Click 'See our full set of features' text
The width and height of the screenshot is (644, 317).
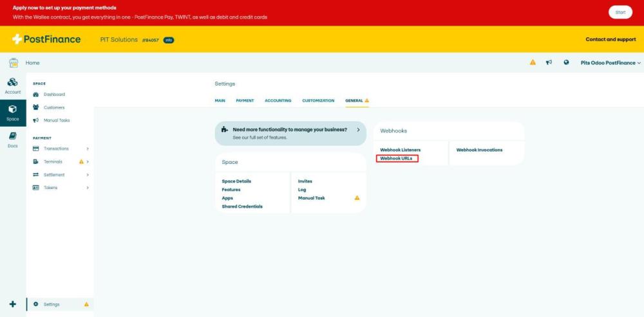(x=260, y=138)
